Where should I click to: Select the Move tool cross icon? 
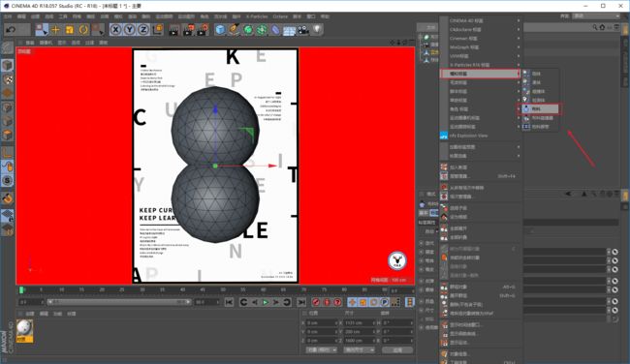(x=56, y=30)
